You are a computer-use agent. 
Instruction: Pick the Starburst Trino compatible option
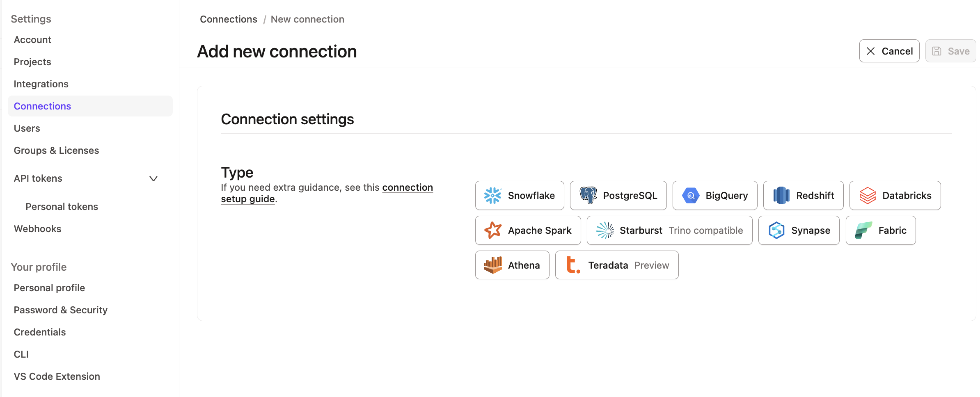[x=669, y=230]
